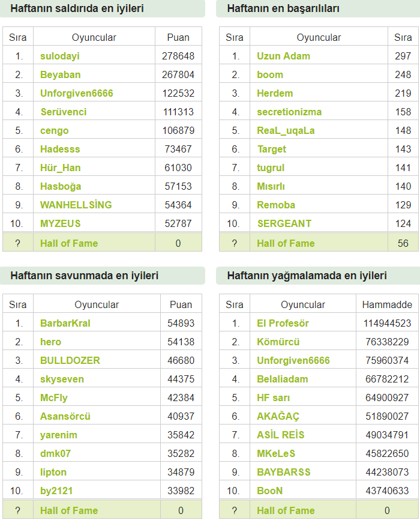Viewport: 420px width, 520px height.
Task: Open Asansörcü's player page
Action: 65,416
